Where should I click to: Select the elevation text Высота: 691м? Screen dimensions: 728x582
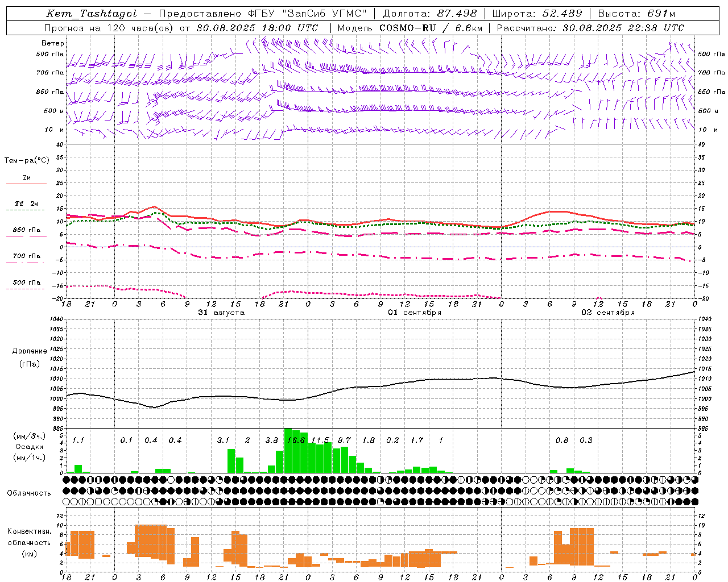pyautogui.click(x=637, y=14)
